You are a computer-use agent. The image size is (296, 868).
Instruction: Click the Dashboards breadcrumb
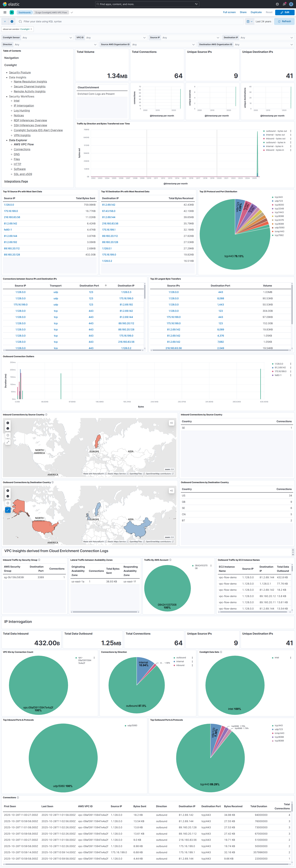(25, 12)
